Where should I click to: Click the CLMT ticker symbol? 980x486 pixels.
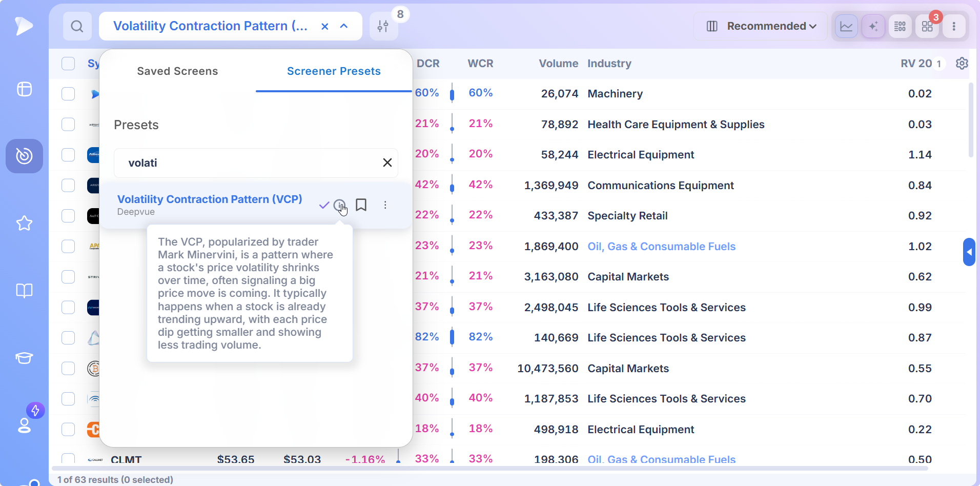pos(126,459)
